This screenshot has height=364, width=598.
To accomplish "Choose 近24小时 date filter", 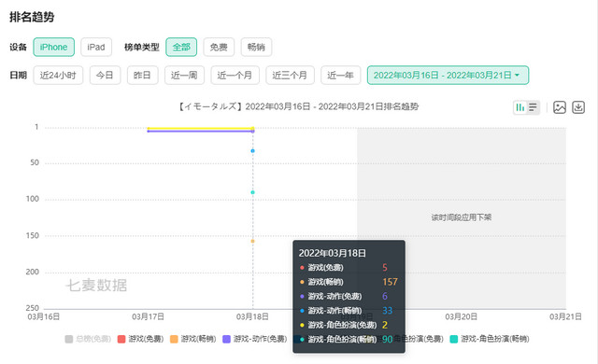I will (58, 75).
